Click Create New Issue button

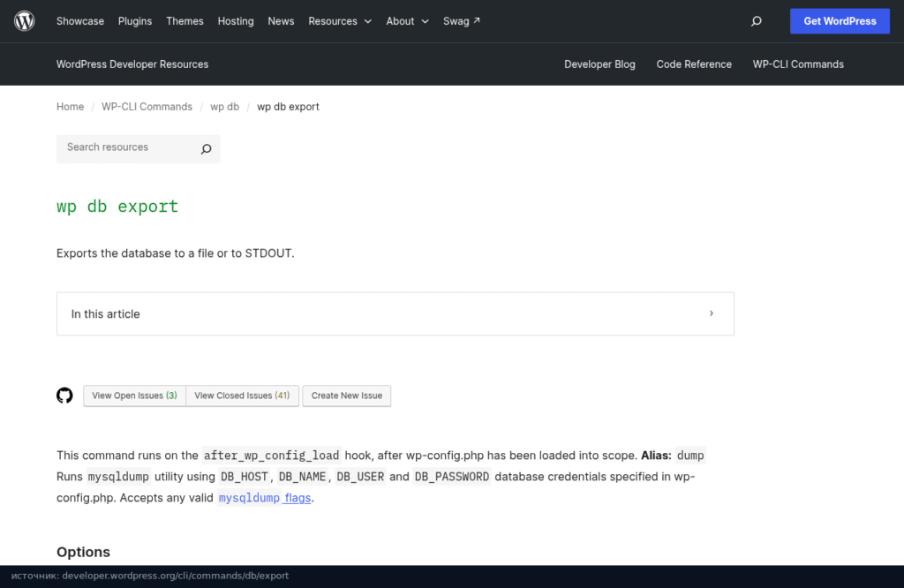(x=346, y=396)
